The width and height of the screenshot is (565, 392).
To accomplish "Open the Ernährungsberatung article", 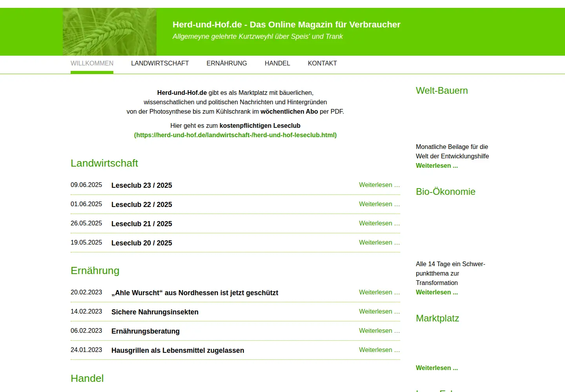I will coord(146,331).
